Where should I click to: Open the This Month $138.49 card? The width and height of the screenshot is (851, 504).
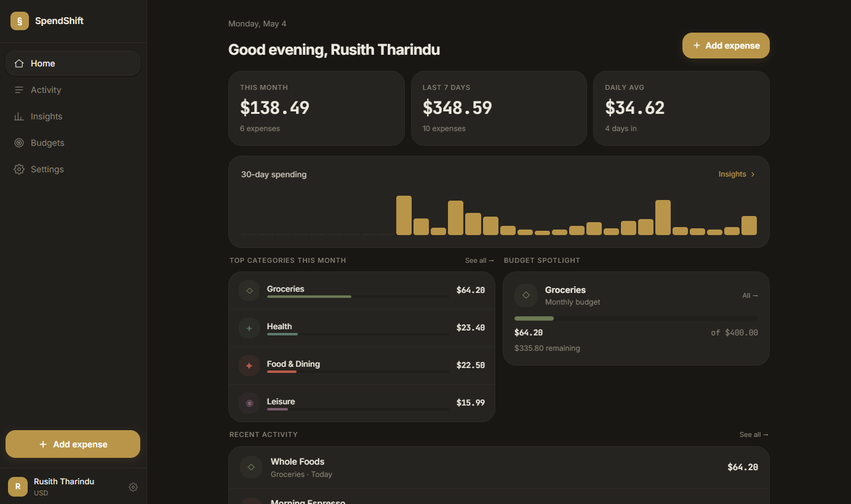click(x=316, y=108)
